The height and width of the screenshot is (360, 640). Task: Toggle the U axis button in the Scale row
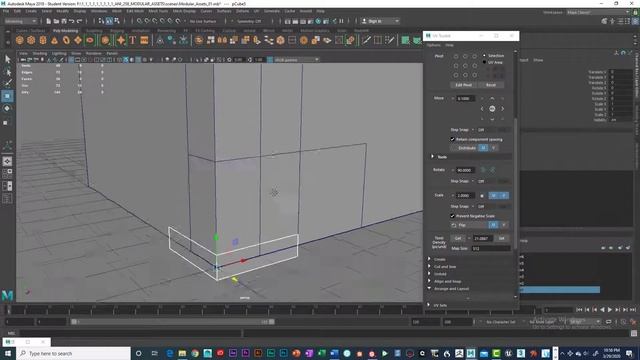point(493,196)
